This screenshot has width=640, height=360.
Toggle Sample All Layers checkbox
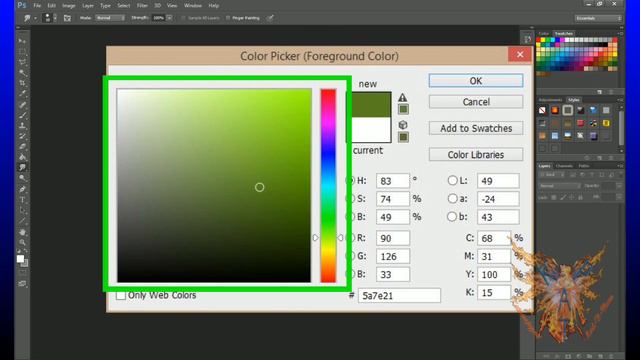coord(183,18)
